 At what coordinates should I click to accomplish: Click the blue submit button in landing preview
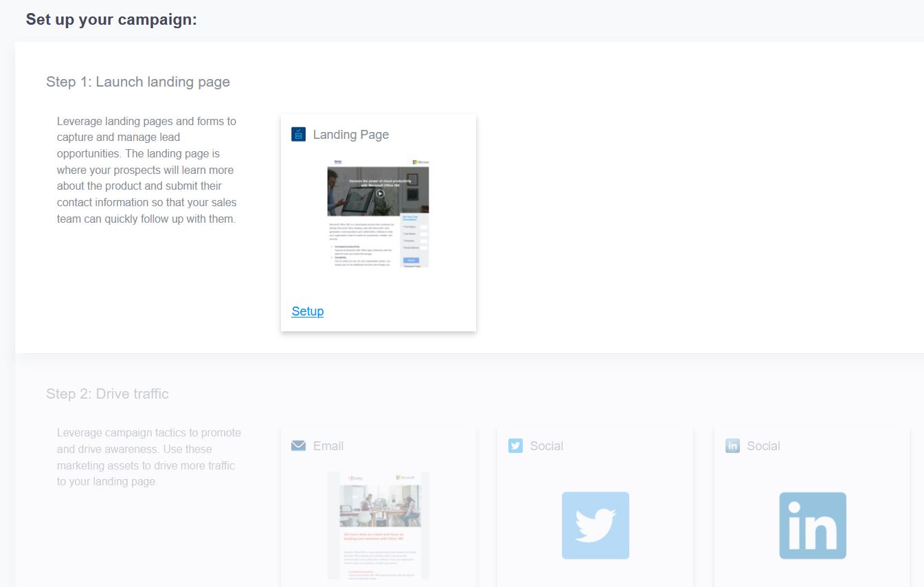click(411, 261)
